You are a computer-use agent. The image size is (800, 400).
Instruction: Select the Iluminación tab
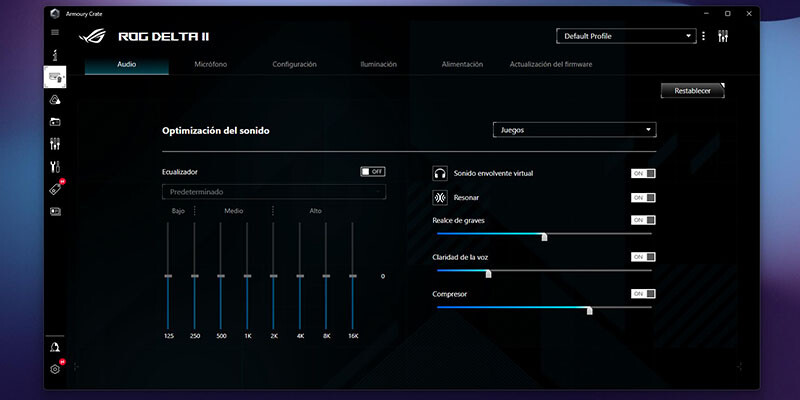pos(378,64)
